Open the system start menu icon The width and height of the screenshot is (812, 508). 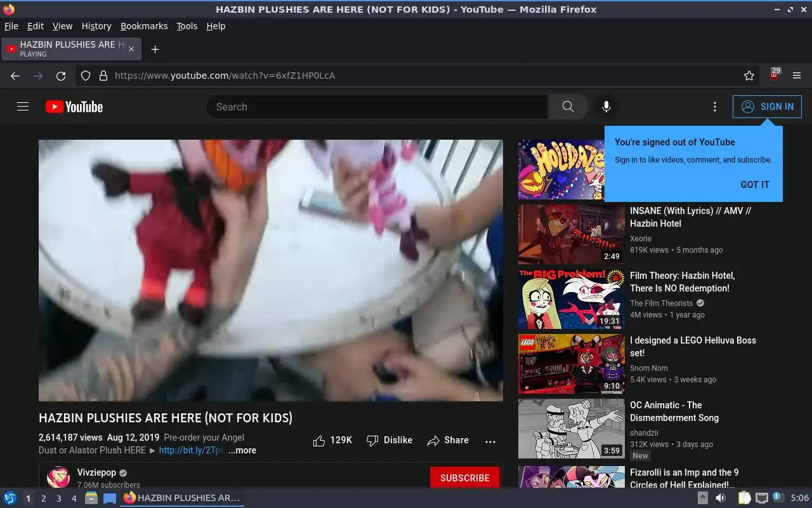(10, 498)
